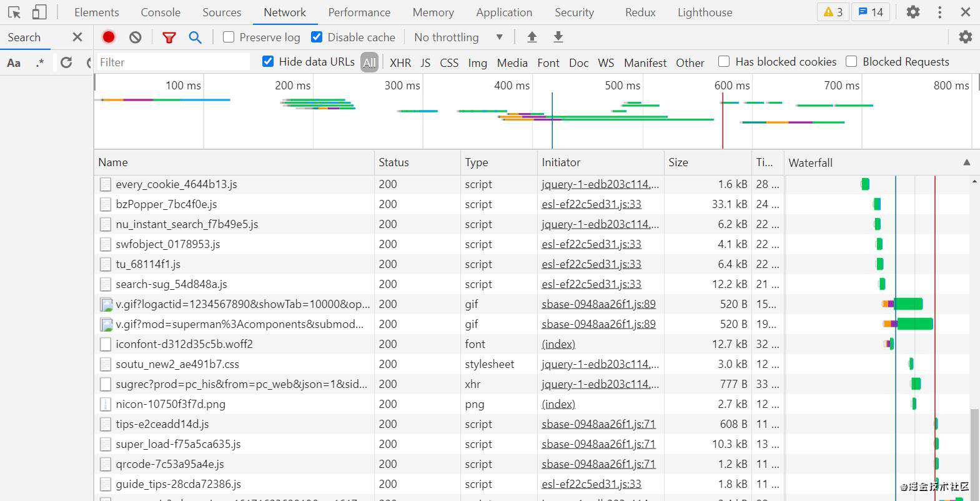Sort by the Waterfall column arrow
The height and width of the screenshot is (501, 980).
point(967,162)
